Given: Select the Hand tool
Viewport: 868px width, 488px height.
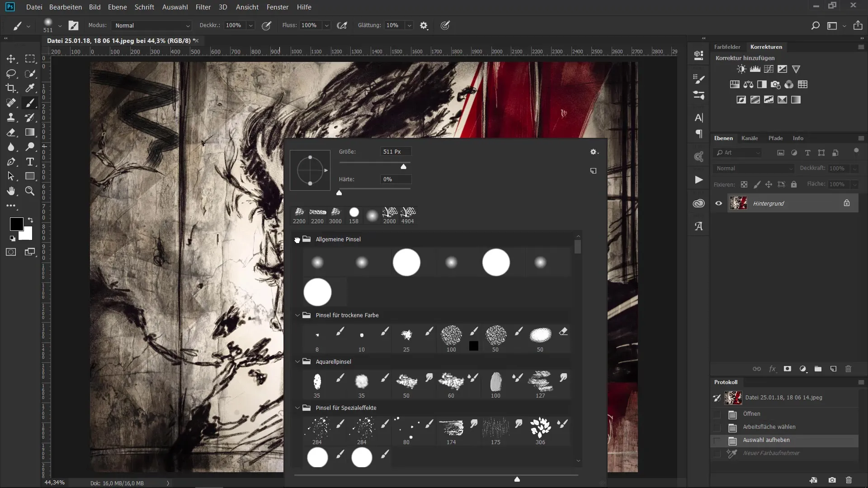Looking at the screenshot, I should pos(11,191).
